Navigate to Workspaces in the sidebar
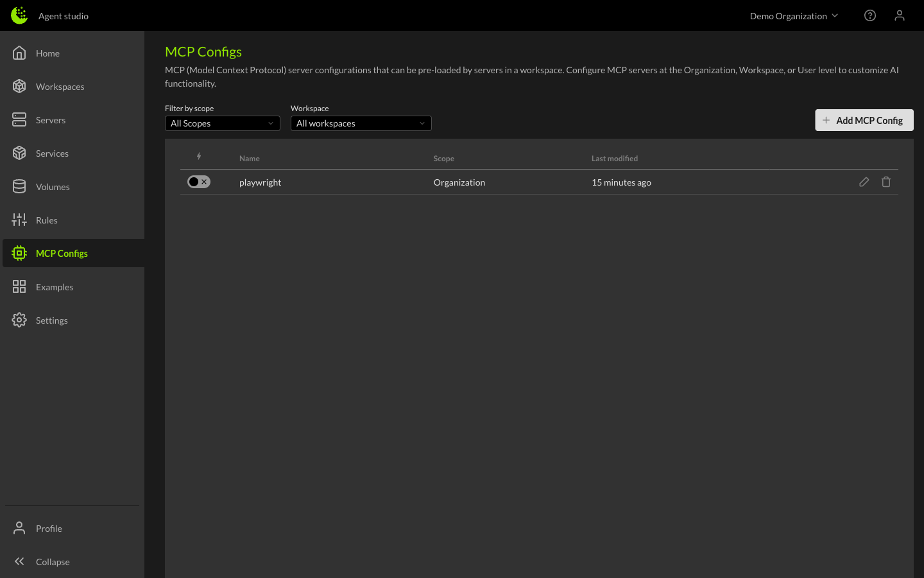 pos(60,87)
